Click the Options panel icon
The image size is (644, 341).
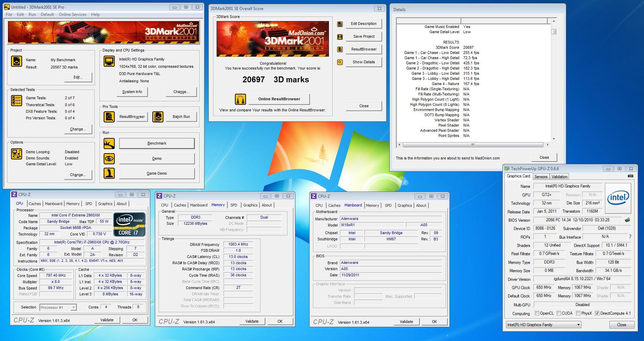point(17,154)
